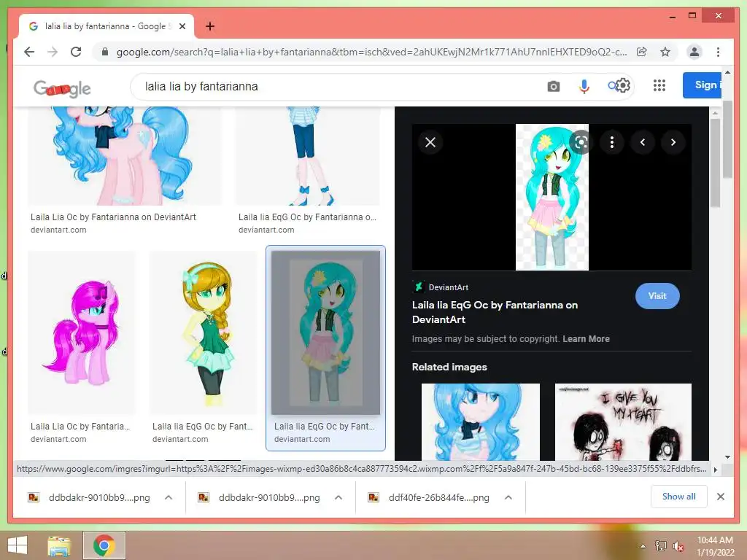Click the Sign in button
This screenshot has height=560, width=747.
click(703, 85)
